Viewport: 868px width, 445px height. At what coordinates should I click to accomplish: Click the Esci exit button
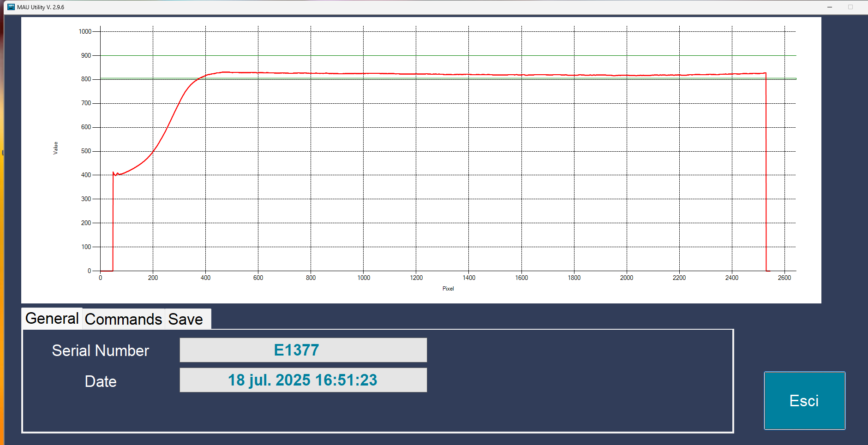[x=804, y=401]
